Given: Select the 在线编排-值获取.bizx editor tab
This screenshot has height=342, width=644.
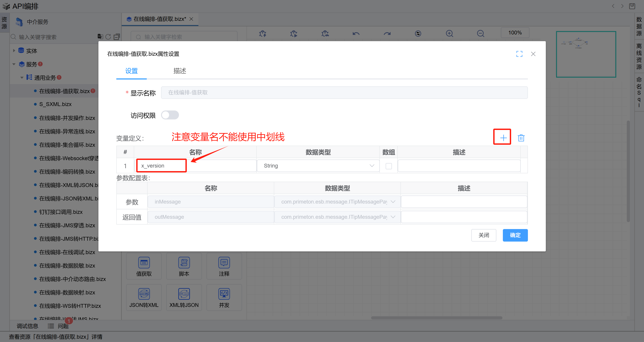Looking at the screenshot, I should point(159,19).
